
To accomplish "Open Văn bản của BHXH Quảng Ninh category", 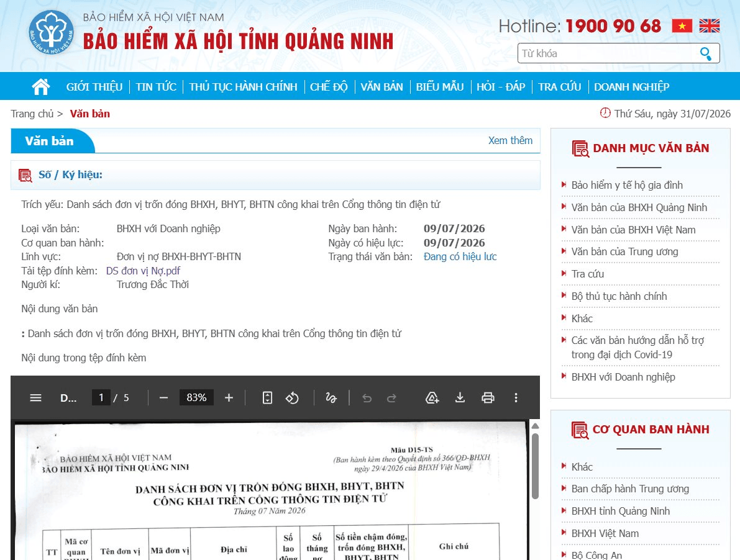I will pyautogui.click(x=639, y=207).
